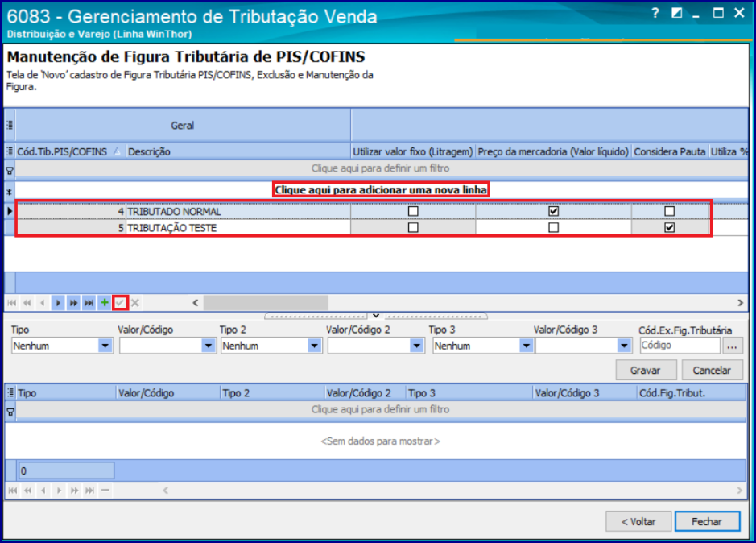Click Utilizar valor fixo (Litragem) column header

(x=413, y=151)
